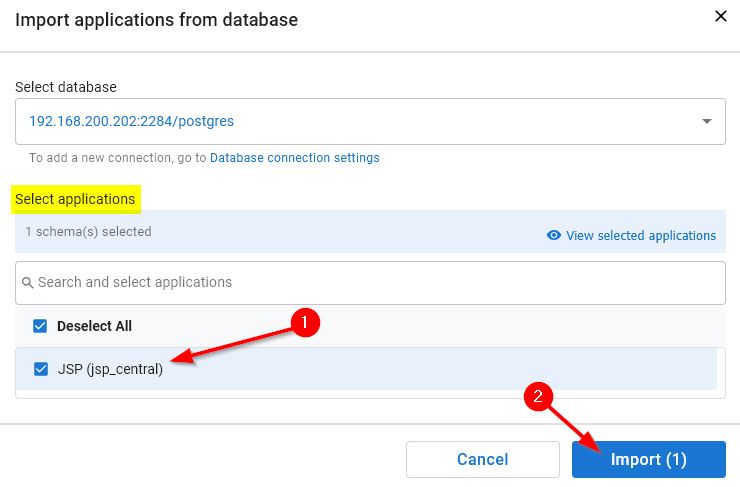Focus the Search and select applications field

click(375, 283)
